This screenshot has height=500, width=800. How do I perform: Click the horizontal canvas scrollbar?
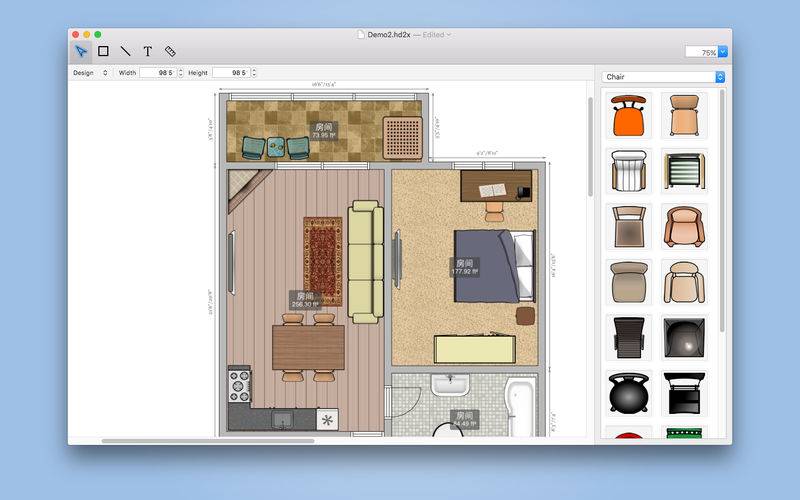click(208, 441)
